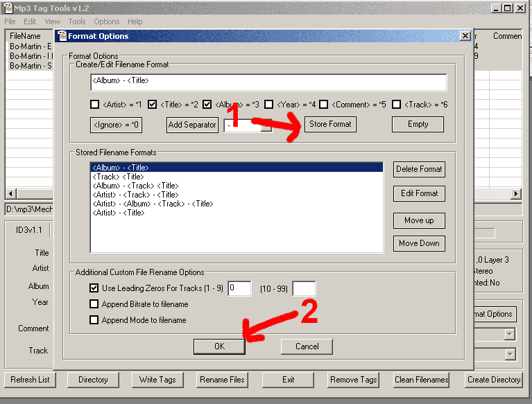Insert the <Ignore> = *0 token
This screenshot has height=404, width=532.
116,125
